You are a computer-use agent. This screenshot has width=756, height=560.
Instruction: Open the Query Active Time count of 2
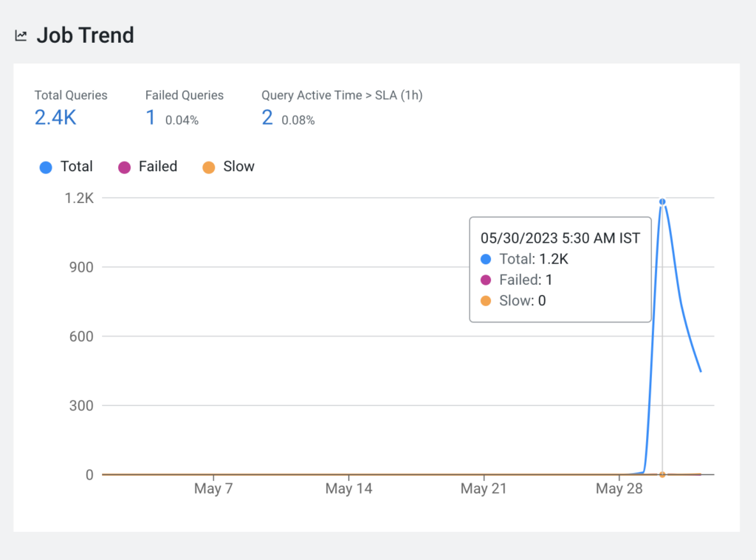pyautogui.click(x=267, y=117)
